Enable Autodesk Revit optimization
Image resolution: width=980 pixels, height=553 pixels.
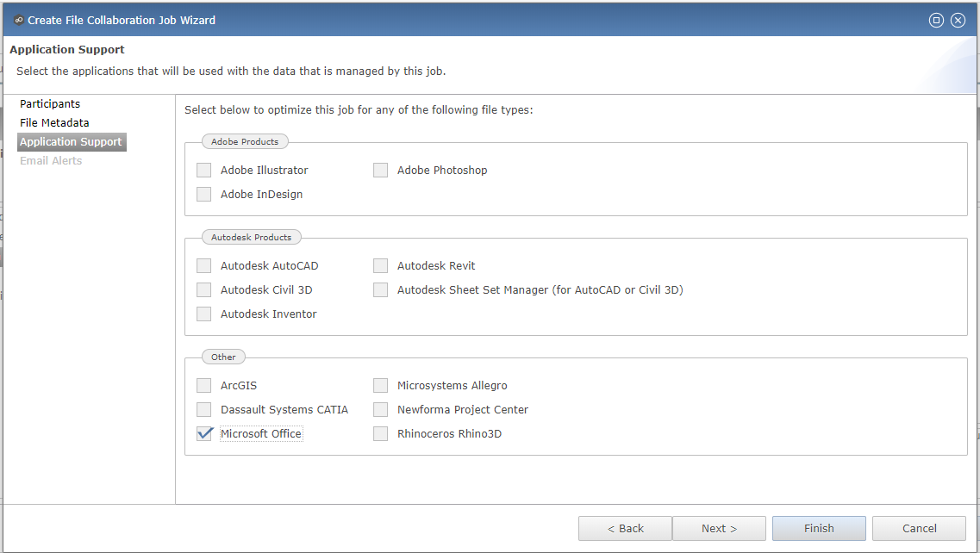pos(381,265)
